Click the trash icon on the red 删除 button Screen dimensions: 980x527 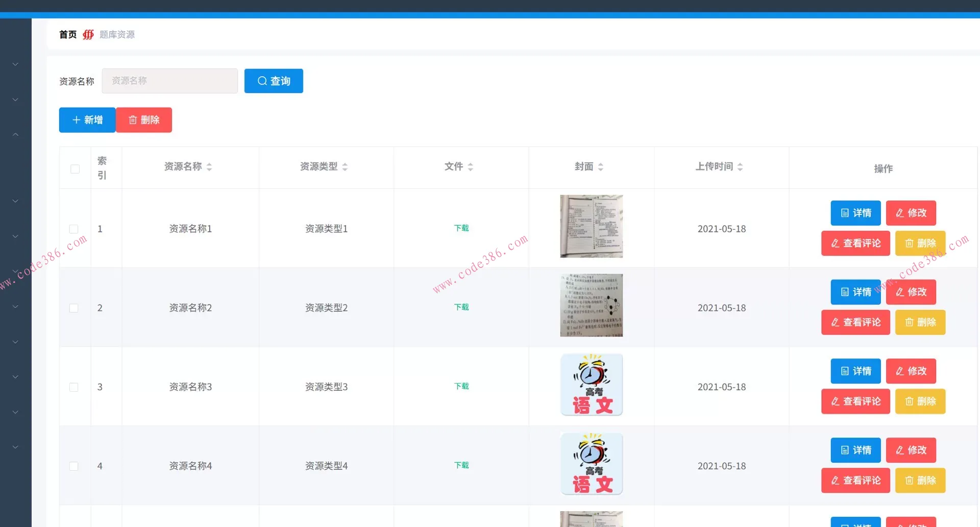[x=132, y=119]
